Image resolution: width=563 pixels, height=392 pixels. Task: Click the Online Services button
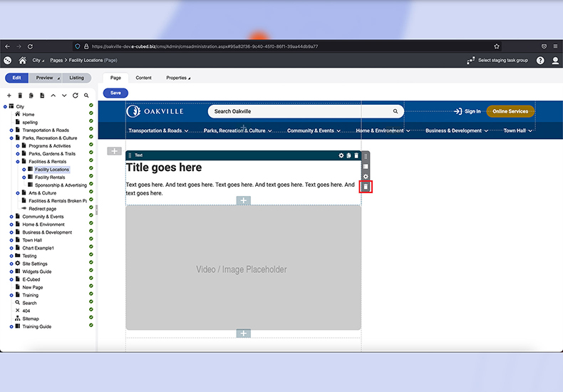tap(510, 111)
